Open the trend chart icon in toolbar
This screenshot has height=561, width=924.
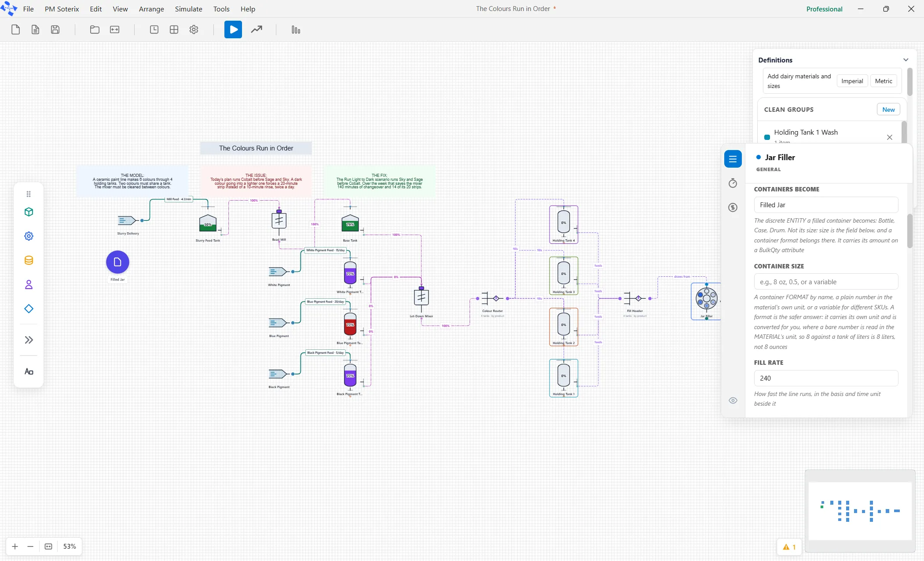point(257,29)
